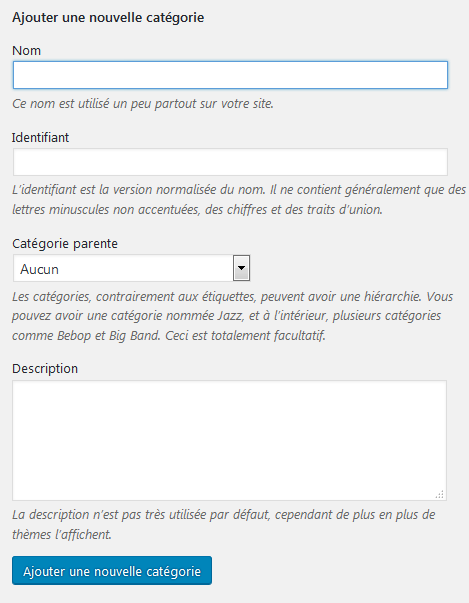Click inside the Identifiant input box
Image resolution: width=469 pixels, height=603 pixels.
tap(230, 162)
